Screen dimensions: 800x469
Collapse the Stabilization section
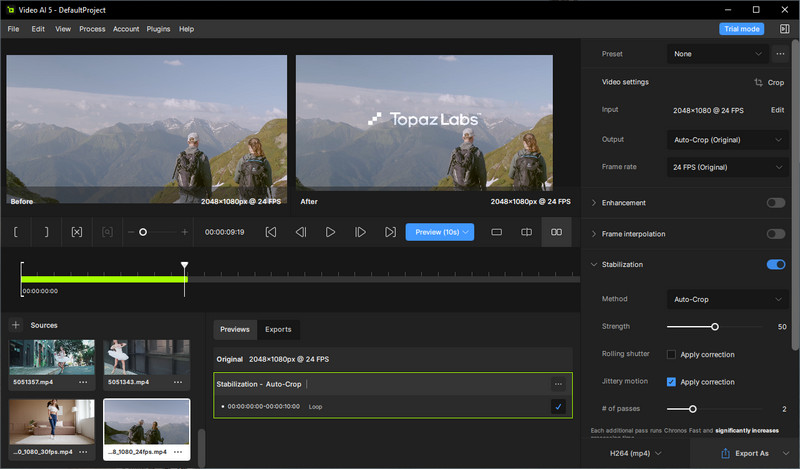[594, 264]
